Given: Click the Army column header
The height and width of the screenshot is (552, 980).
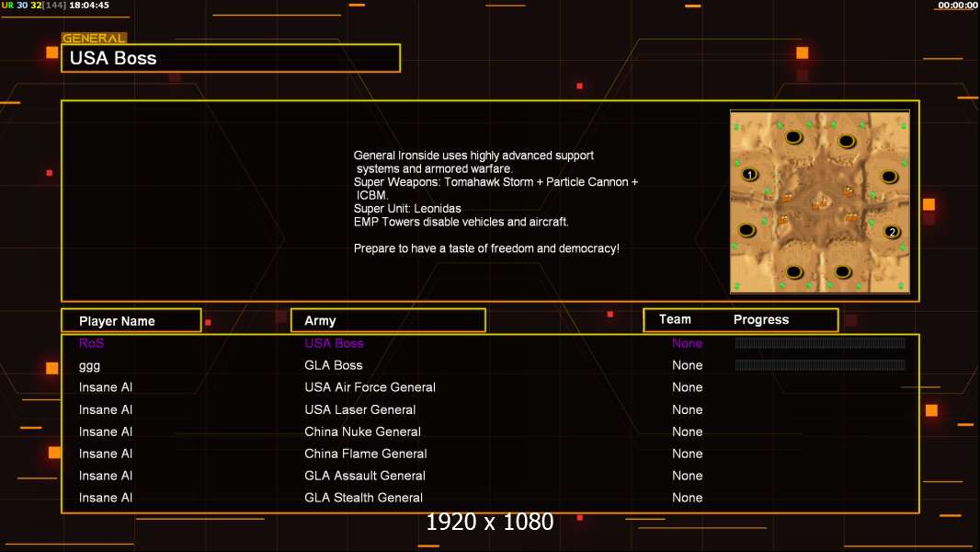Looking at the screenshot, I should (388, 320).
